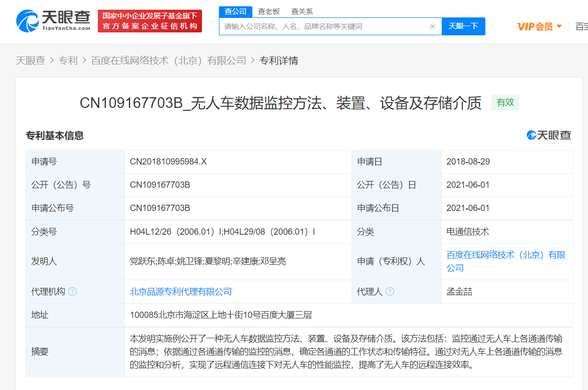Open the 专利 breadcrumb link
588x390 pixels.
(x=68, y=60)
